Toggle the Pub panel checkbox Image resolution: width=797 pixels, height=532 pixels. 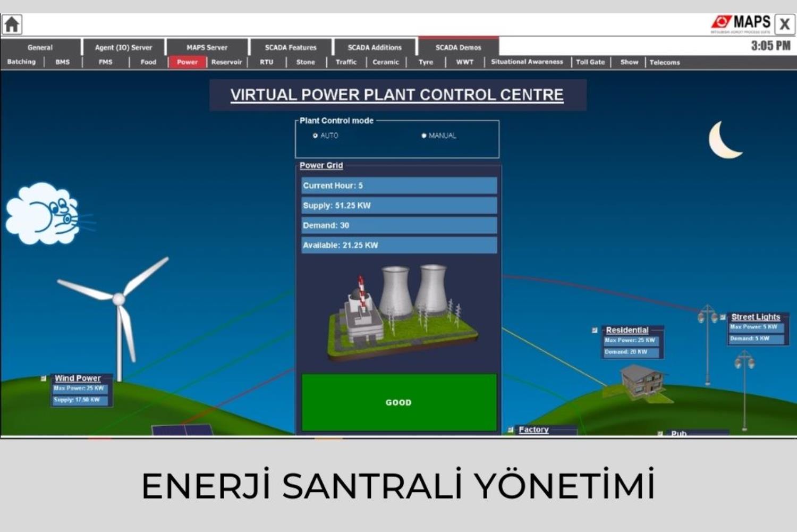pos(660,434)
